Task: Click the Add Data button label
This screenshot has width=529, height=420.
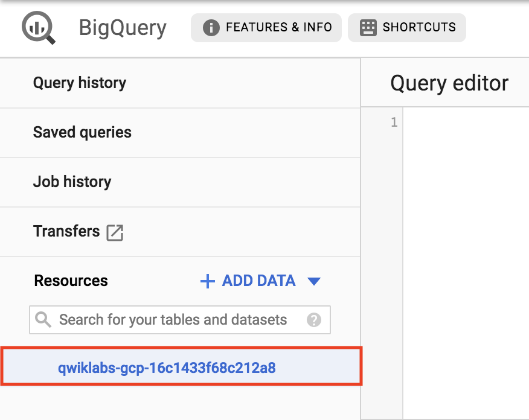Action: coord(258,281)
